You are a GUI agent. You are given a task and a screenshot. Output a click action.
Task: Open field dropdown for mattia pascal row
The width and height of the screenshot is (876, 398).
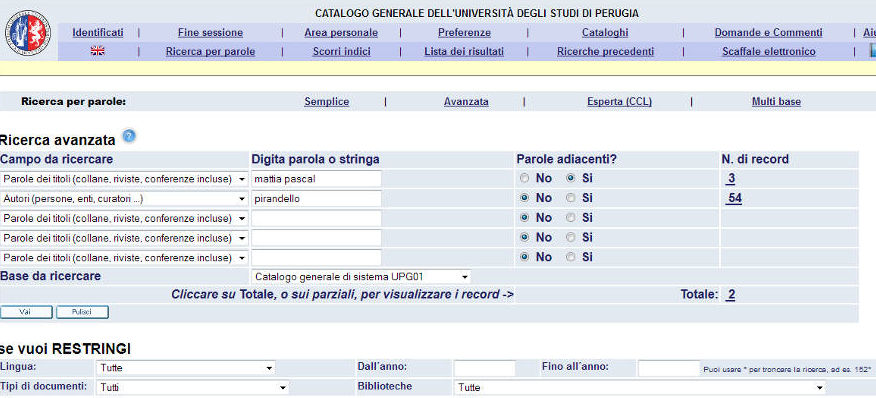click(x=124, y=179)
